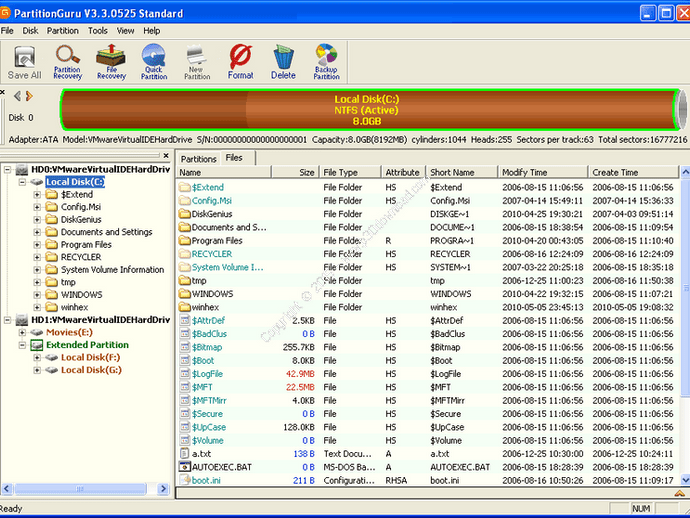Select winhex folder in tree
690x518 pixels.
click(x=74, y=307)
